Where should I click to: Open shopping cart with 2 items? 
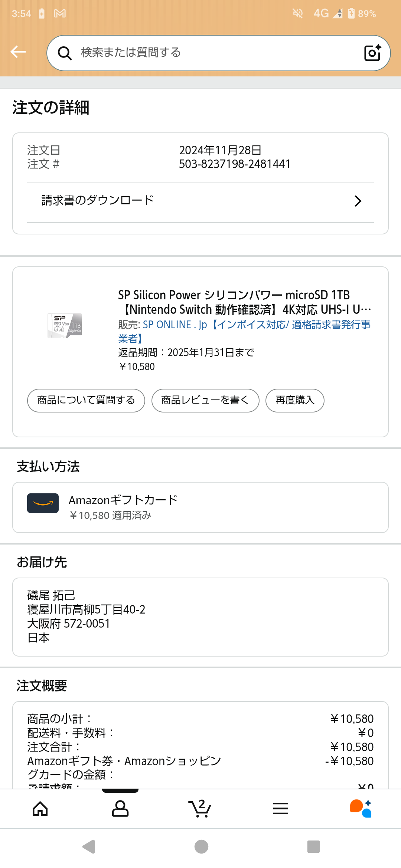200,809
